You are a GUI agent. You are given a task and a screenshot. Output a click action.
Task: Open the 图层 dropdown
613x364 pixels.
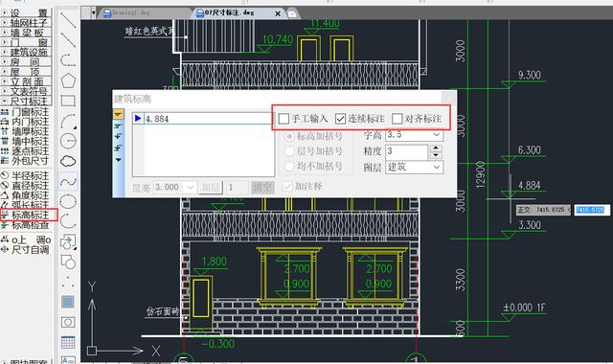point(437,168)
